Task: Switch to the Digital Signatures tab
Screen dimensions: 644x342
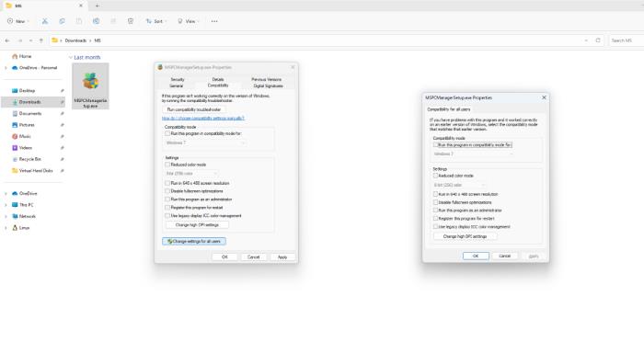Action: 269,85
